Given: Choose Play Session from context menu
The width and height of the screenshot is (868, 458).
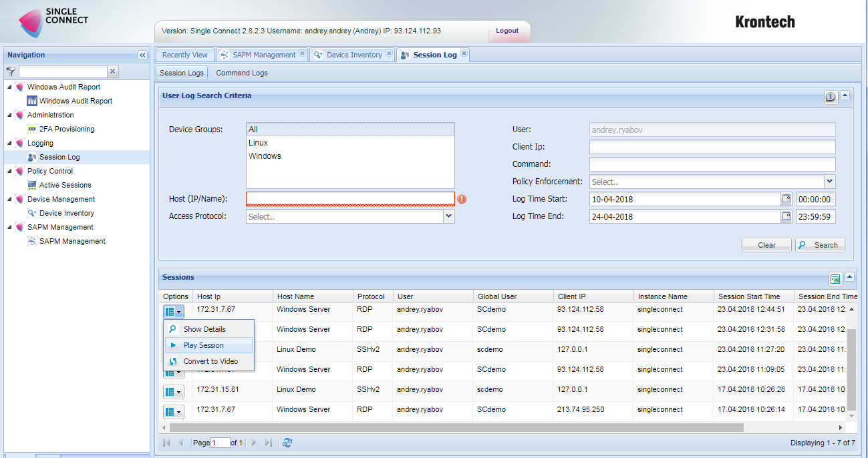Looking at the screenshot, I should [203, 345].
